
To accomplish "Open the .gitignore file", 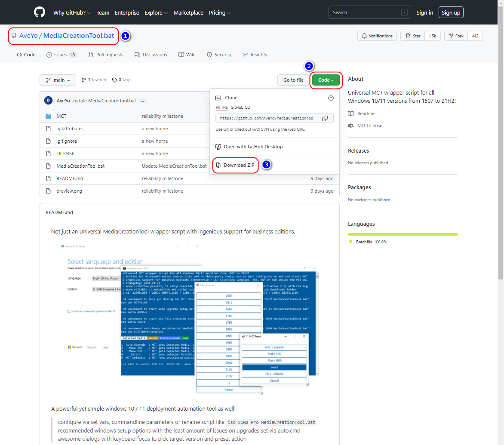I will [67, 141].
